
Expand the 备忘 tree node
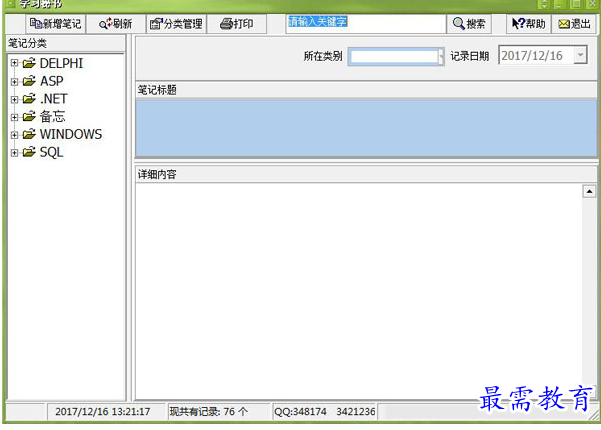pos(15,117)
